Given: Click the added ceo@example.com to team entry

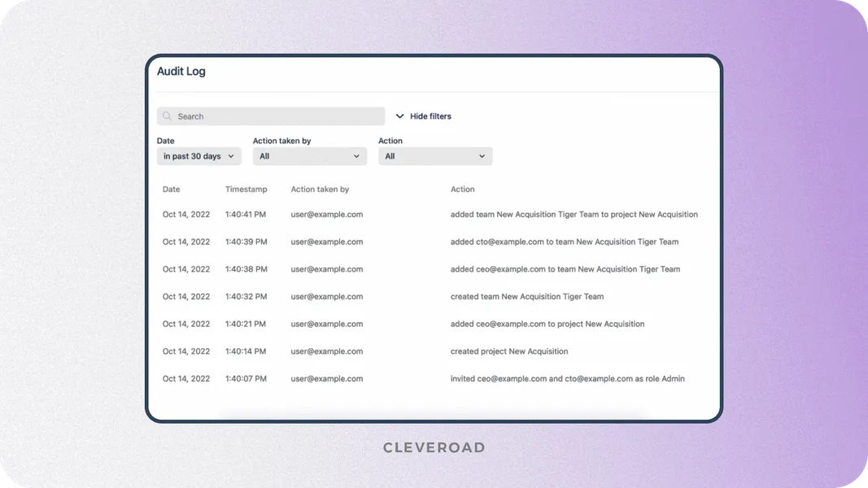Looking at the screenshot, I should [x=565, y=269].
